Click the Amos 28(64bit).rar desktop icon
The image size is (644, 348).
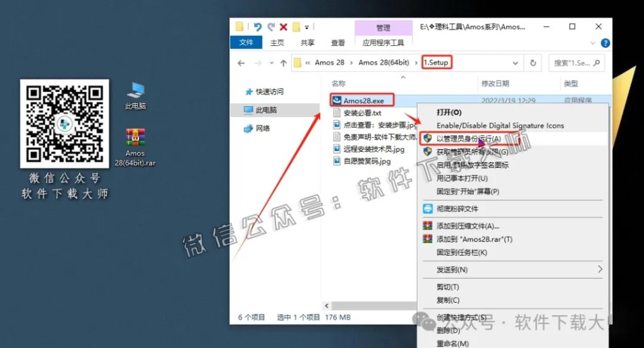(135, 147)
